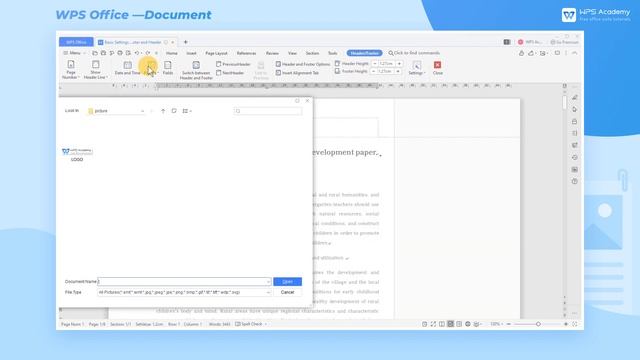The image size is (640, 360).
Task: Click the search box 'Click to find commands'
Action: click(414, 53)
